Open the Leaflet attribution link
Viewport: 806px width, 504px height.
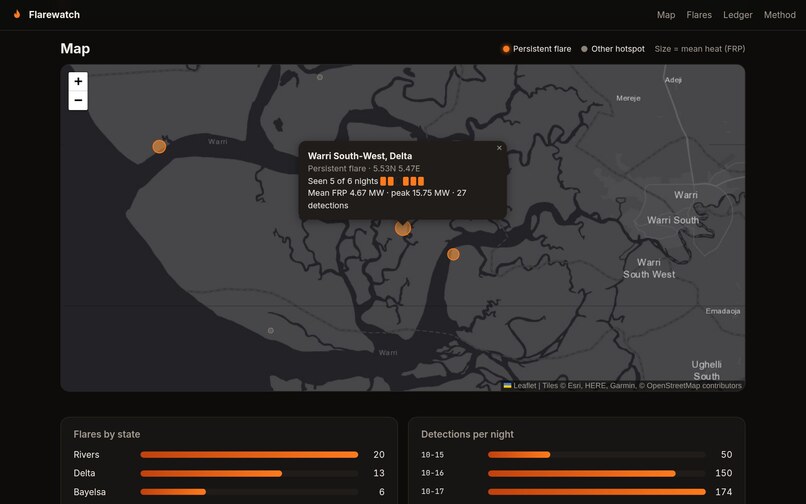coord(524,385)
